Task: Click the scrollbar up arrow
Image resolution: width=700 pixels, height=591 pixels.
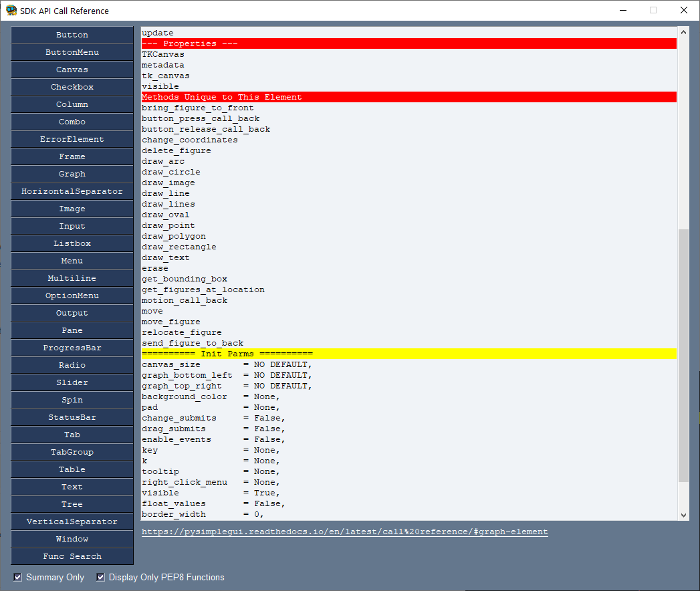Action: point(683,32)
